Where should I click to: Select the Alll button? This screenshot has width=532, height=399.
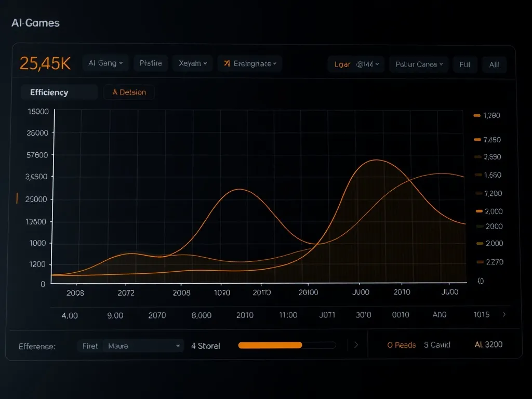pos(494,65)
